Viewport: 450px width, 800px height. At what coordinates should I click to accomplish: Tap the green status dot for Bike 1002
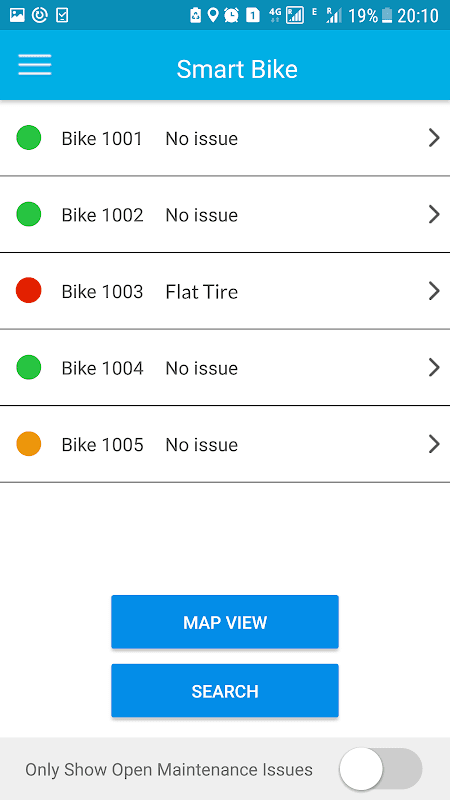(x=29, y=214)
